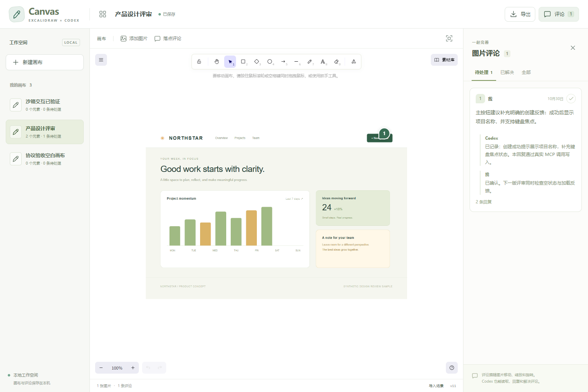
Task: Click the 新建画布 button
Action: [45, 62]
